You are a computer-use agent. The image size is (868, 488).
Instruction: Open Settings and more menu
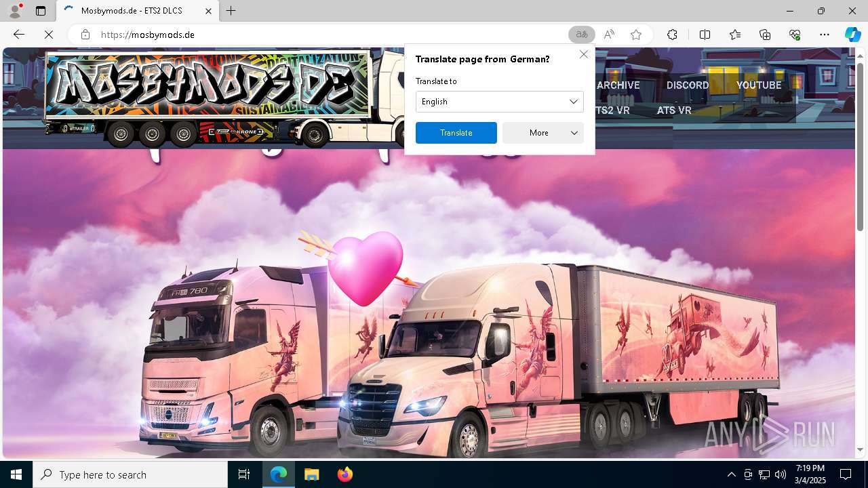pos(825,35)
